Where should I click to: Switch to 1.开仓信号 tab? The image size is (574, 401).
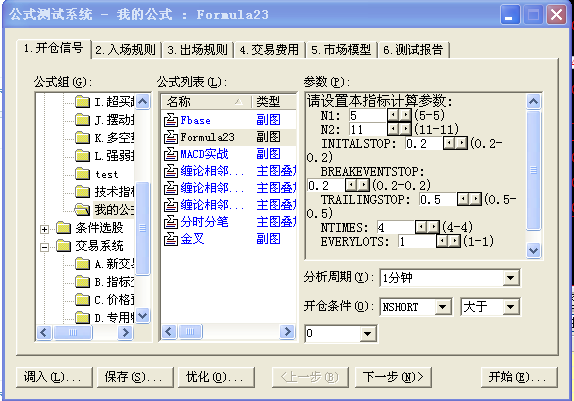(x=53, y=48)
